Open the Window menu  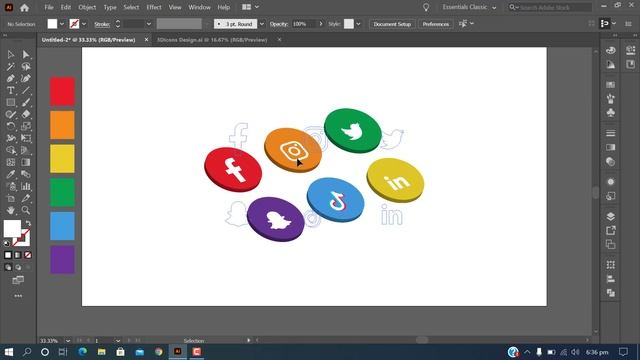click(199, 7)
